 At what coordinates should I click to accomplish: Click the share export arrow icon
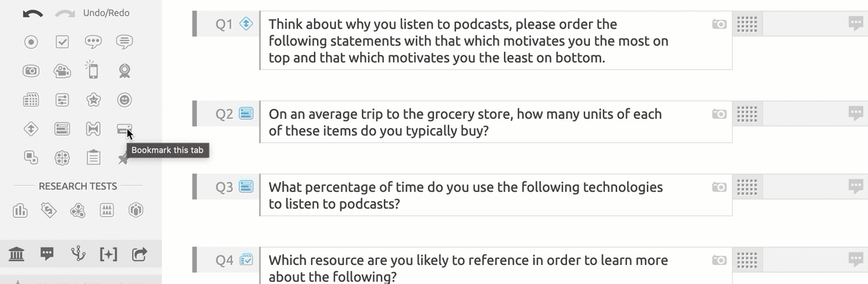pos(140,254)
